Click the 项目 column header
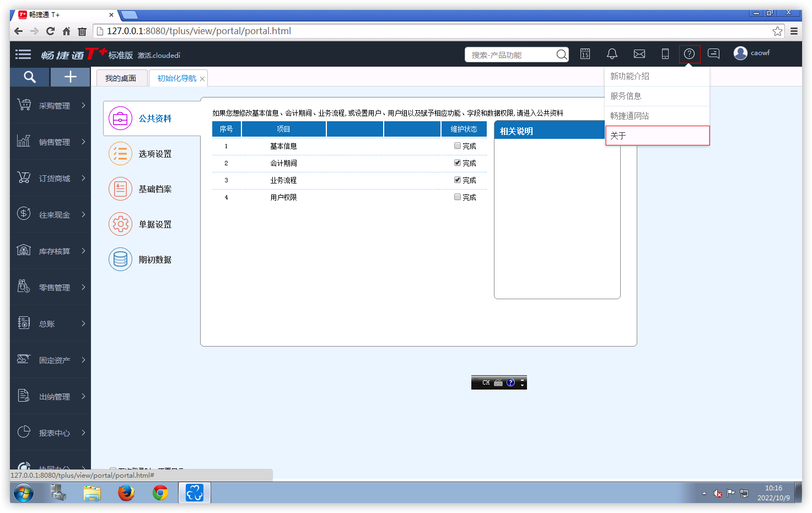The width and height of the screenshot is (812, 513). pos(284,129)
